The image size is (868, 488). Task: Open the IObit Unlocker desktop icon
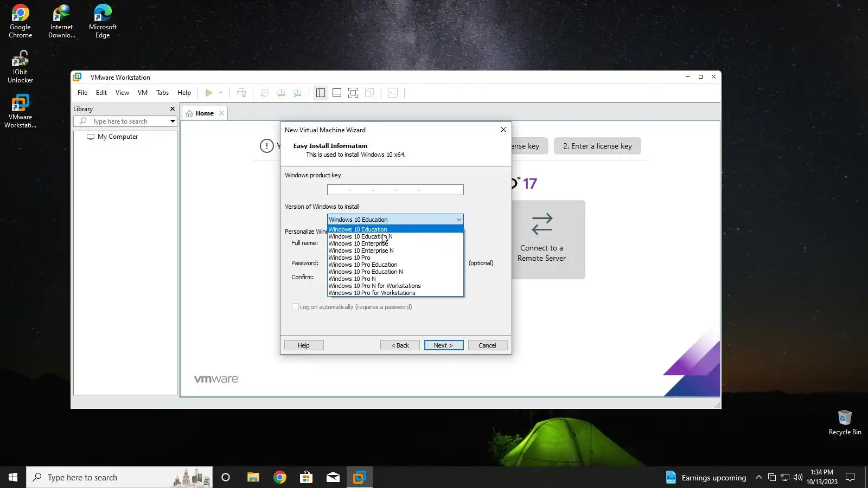click(x=20, y=67)
